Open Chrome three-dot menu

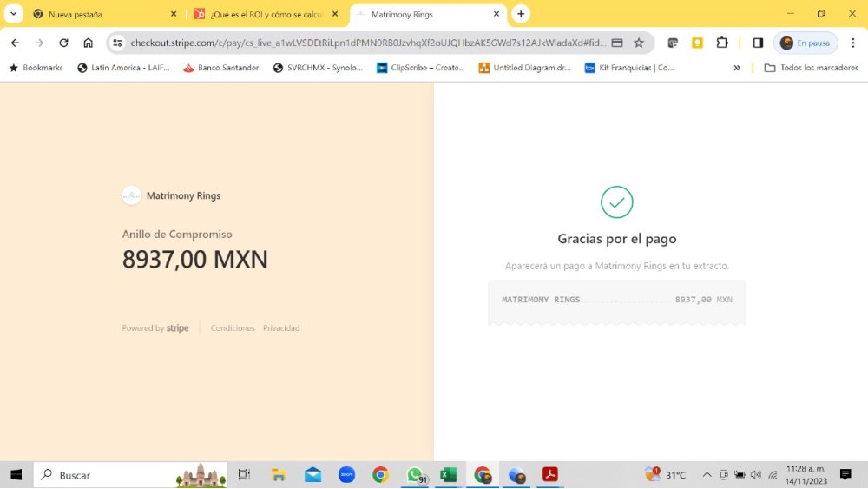tap(853, 43)
